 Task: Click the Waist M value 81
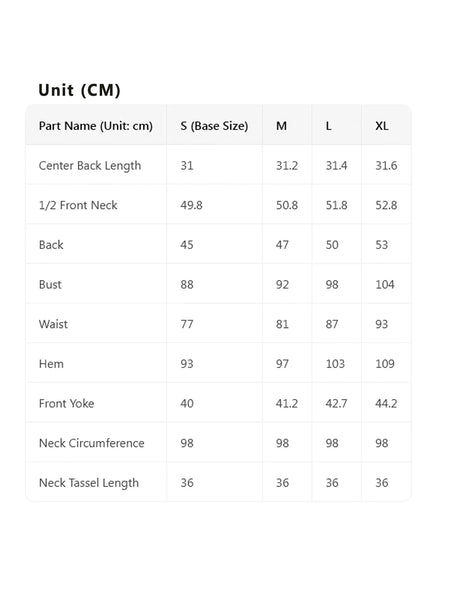point(282,324)
